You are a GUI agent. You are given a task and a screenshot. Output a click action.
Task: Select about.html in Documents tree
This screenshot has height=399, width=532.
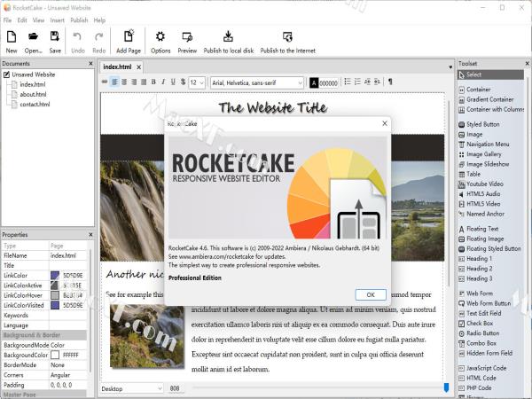pos(33,94)
